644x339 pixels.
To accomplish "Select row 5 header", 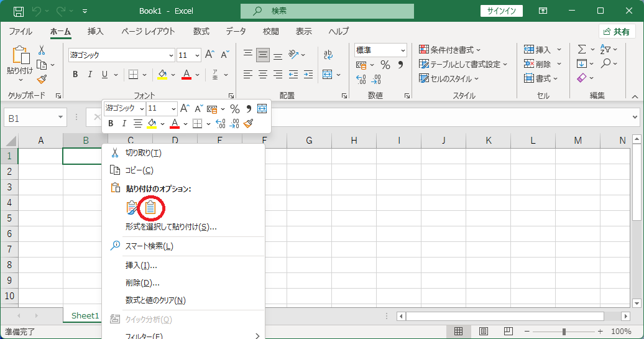I will click(x=9, y=218).
